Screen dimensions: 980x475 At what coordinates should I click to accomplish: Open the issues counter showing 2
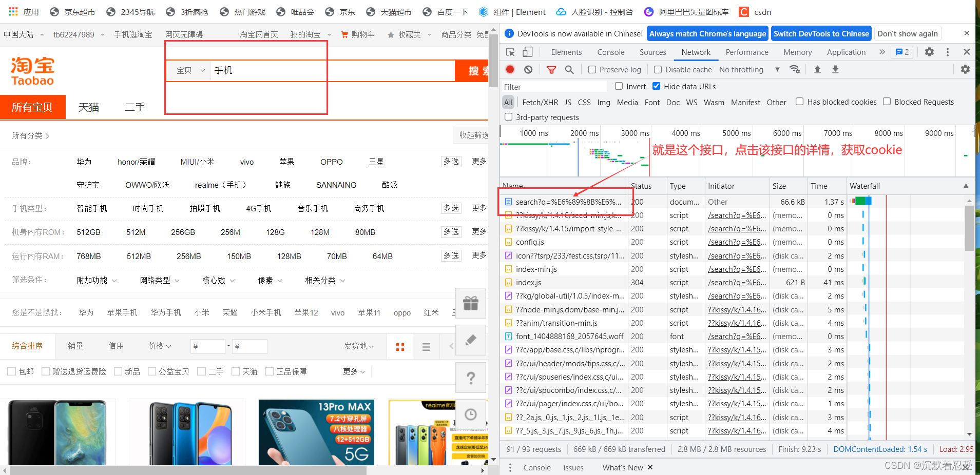[x=902, y=52]
